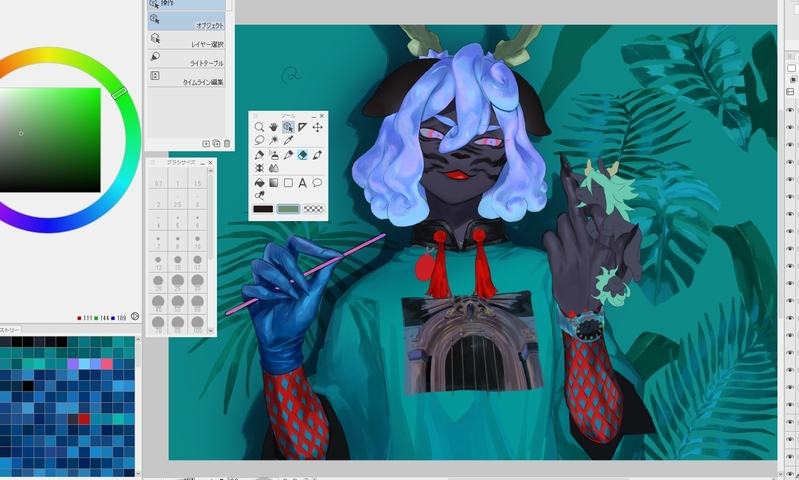The width and height of the screenshot is (799, 480).
Task: Select the Balloon speech-bubble tool
Action: coord(317,183)
